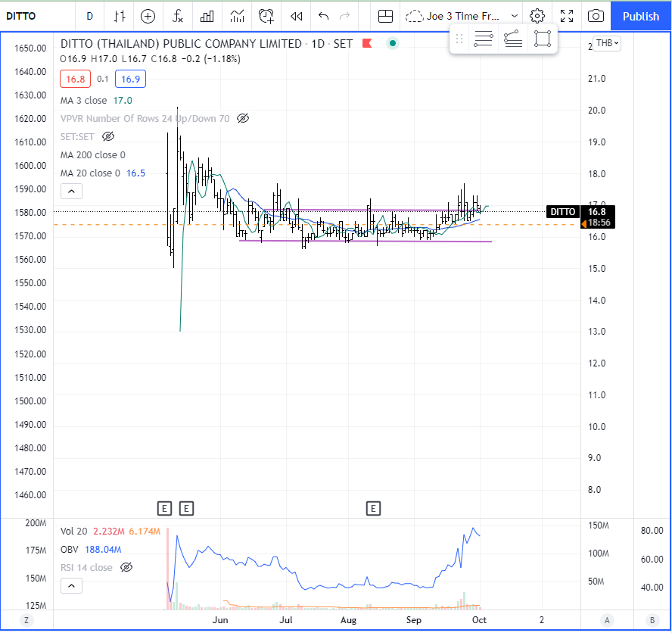Collapse the volume pane legend chevron
This screenshot has height=633, width=672.
pos(71,586)
